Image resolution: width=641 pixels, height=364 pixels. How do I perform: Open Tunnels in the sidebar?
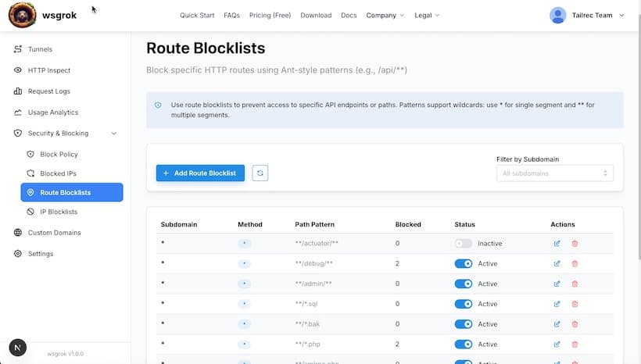40,49
